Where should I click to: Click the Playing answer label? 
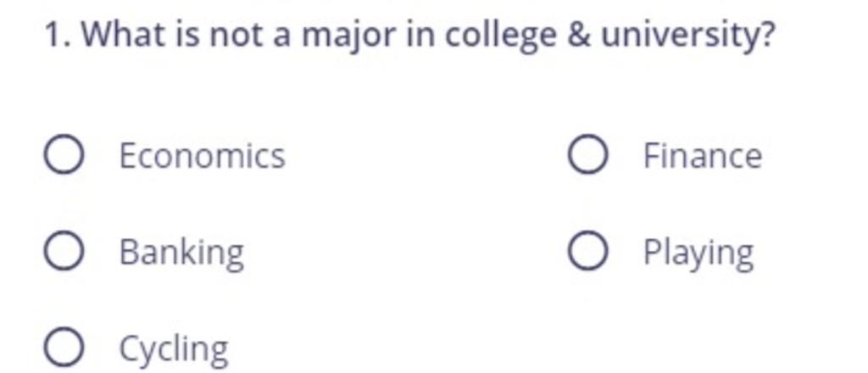[x=698, y=253]
